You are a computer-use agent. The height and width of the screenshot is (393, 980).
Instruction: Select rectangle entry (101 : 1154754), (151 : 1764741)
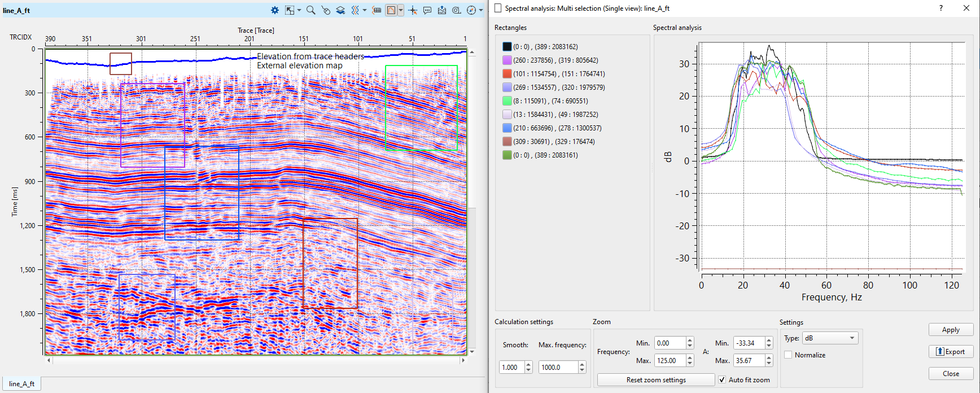558,74
